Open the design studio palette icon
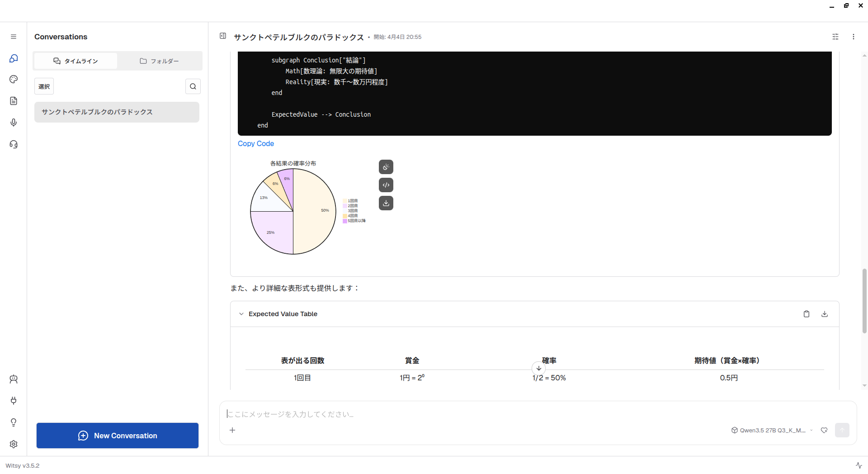Viewport: 868px width, 474px height. click(x=14, y=79)
